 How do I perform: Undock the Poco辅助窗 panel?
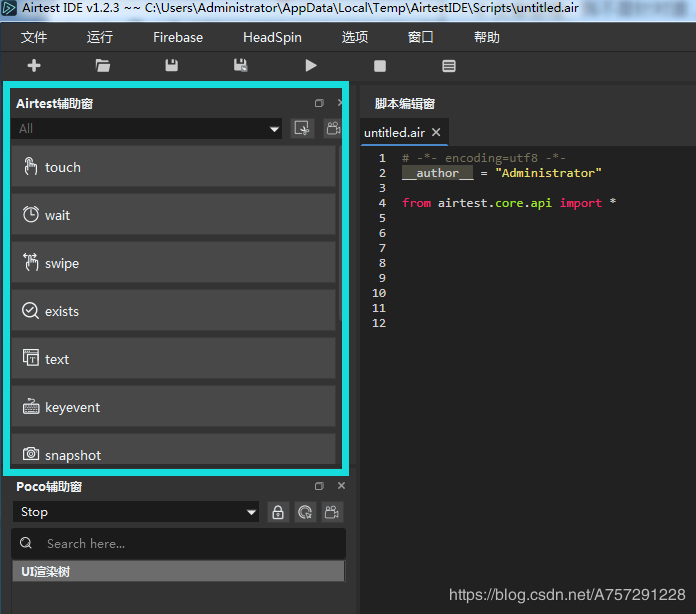click(x=319, y=486)
